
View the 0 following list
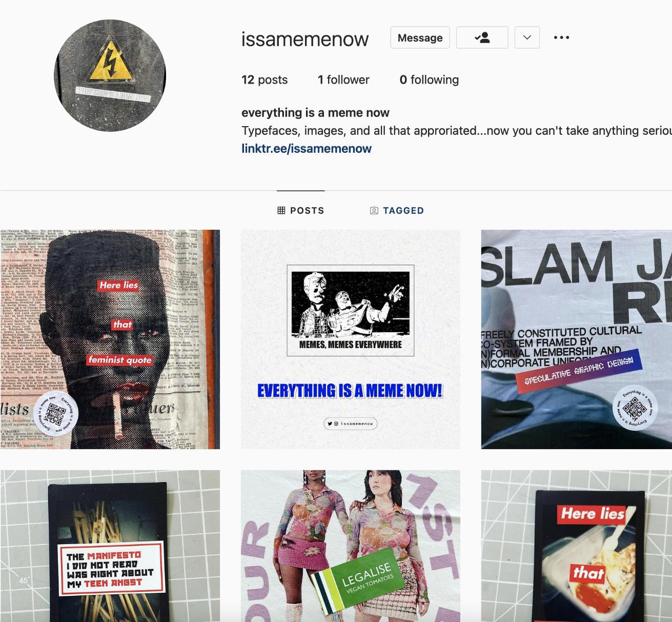click(x=429, y=79)
